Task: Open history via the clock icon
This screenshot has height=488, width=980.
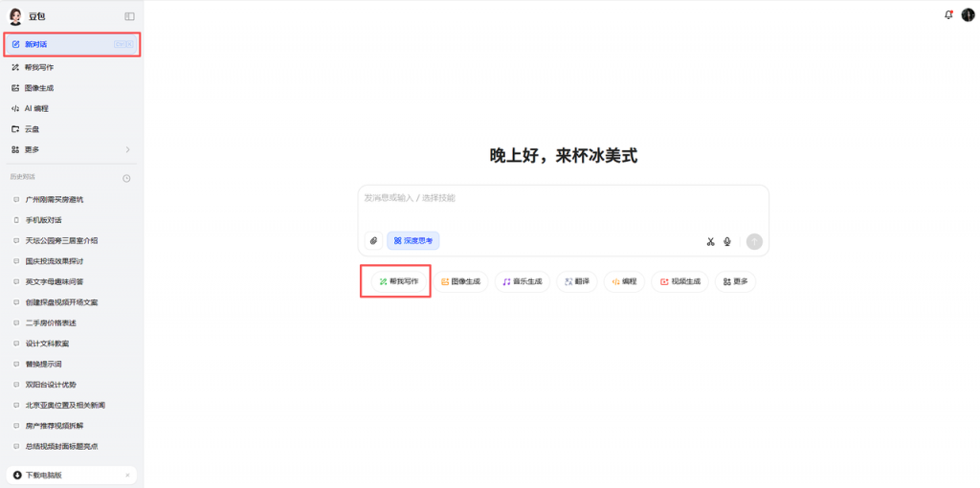Action: point(126,178)
